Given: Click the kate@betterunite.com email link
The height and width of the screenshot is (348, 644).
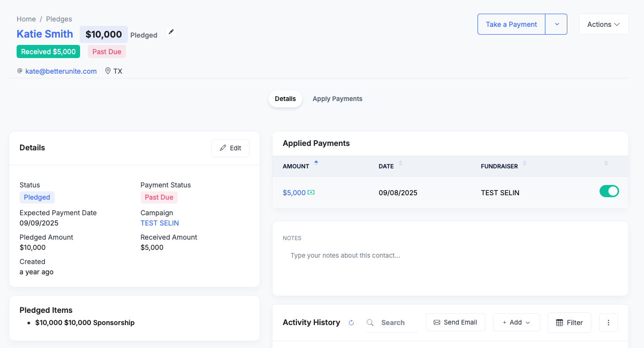Looking at the screenshot, I should [x=61, y=71].
